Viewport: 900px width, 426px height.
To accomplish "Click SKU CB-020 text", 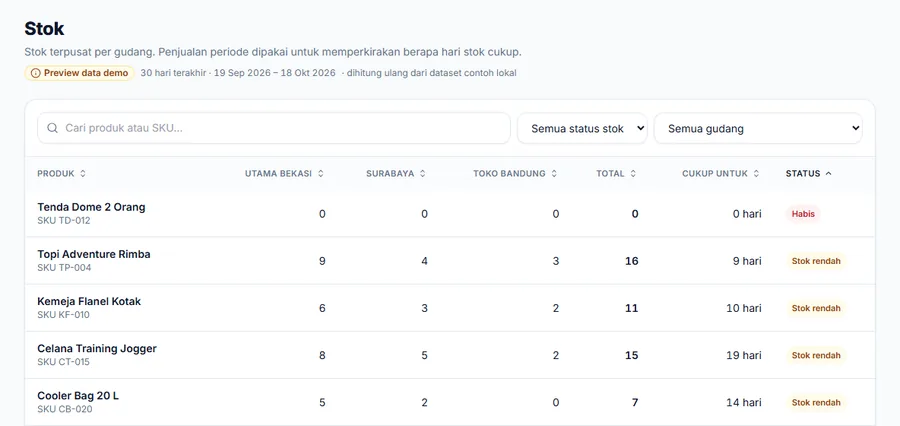I will [65, 409].
